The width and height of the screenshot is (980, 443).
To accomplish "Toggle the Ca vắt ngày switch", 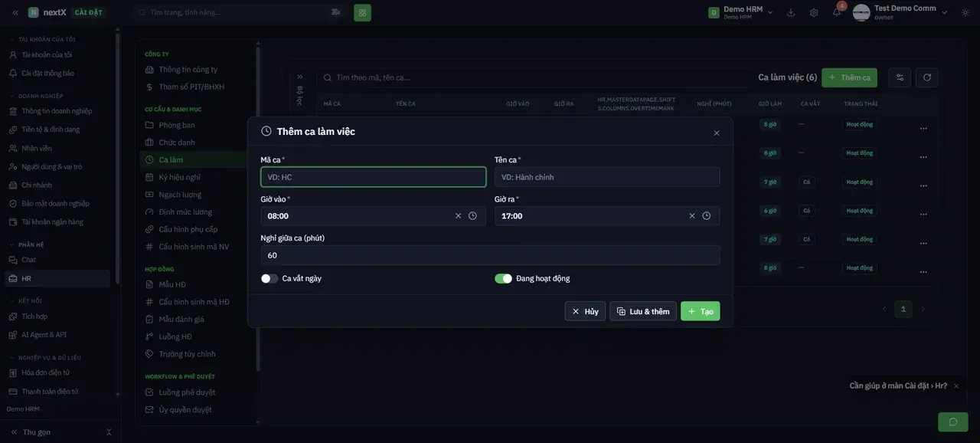I will pyautogui.click(x=269, y=278).
